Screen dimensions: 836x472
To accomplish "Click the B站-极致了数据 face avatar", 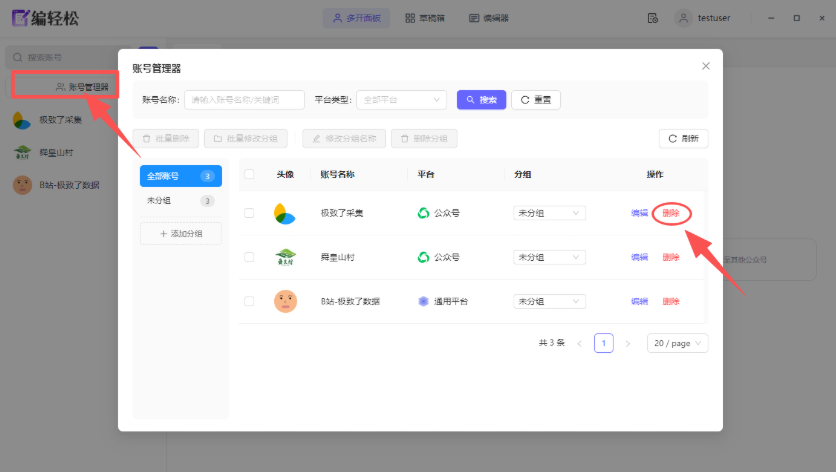I will [x=285, y=301].
